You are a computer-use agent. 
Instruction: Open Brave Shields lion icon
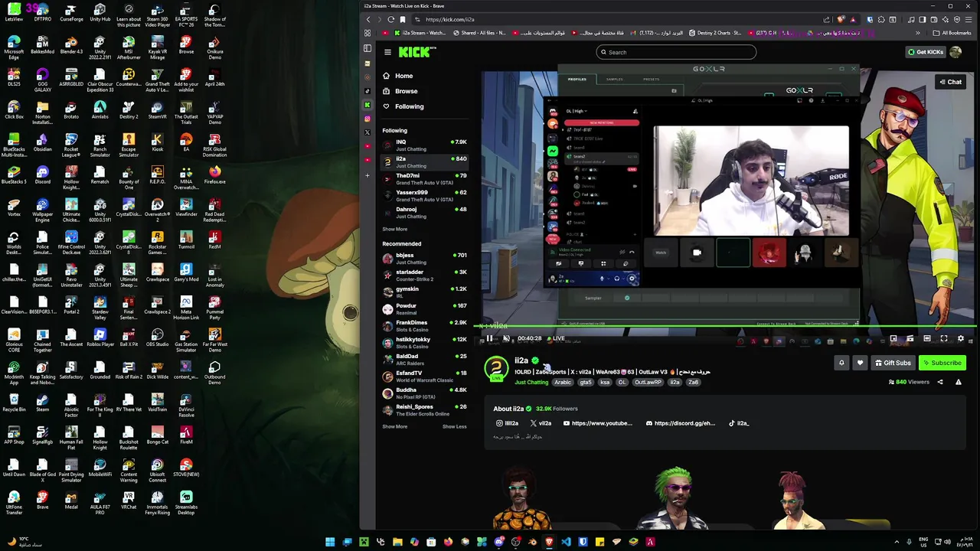841,19
